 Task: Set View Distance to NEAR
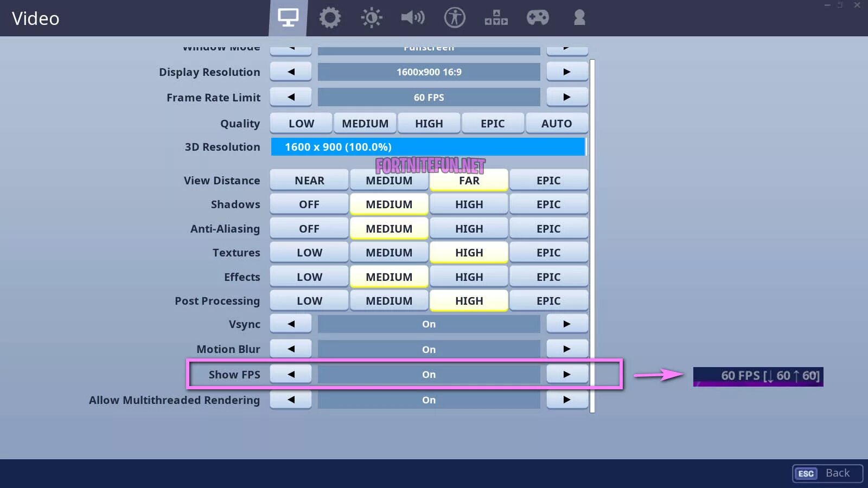pos(309,180)
